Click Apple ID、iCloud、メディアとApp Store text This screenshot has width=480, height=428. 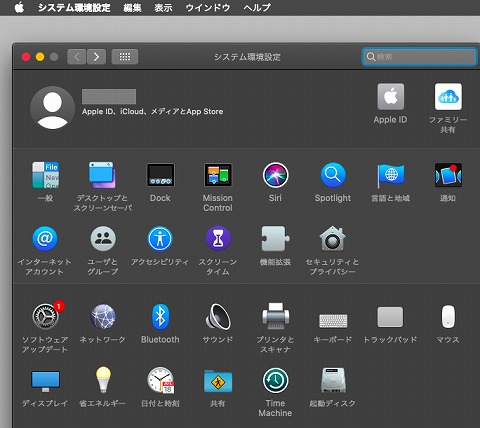(153, 111)
